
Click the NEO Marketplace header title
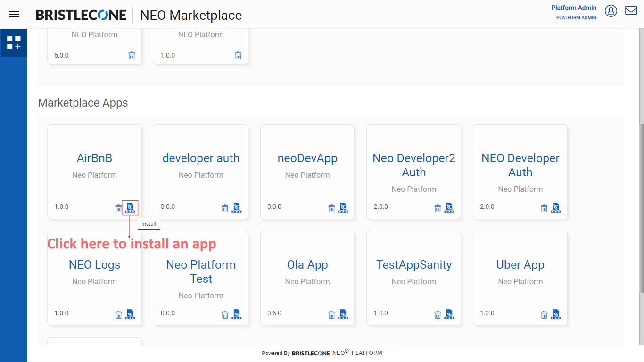coord(191,15)
